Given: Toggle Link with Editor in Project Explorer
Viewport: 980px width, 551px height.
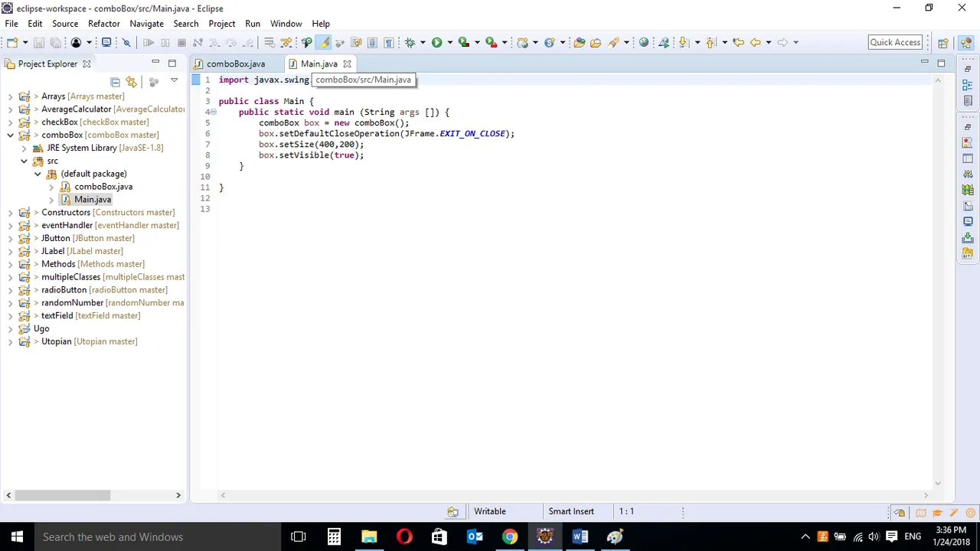Looking at the screenshot, I should (131, 81).
